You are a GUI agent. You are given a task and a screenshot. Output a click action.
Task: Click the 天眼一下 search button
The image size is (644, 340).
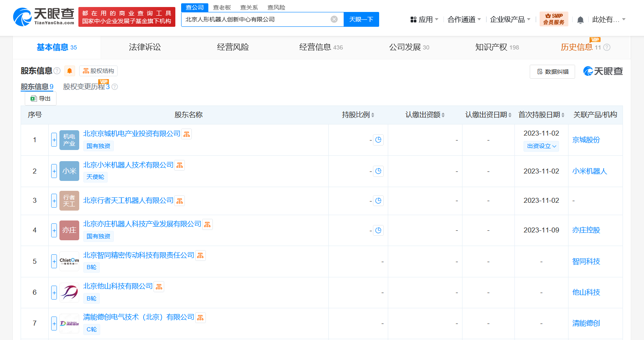click(x=361, y=19)
